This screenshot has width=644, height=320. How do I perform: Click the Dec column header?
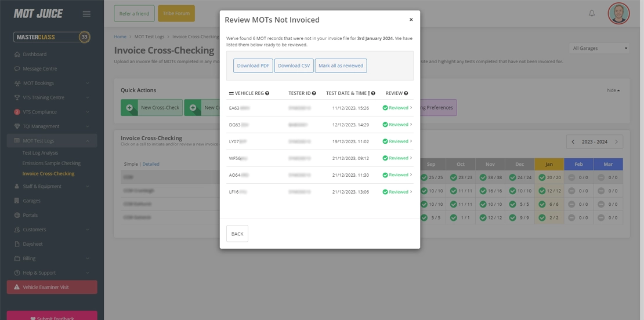[x=520, y=164]
